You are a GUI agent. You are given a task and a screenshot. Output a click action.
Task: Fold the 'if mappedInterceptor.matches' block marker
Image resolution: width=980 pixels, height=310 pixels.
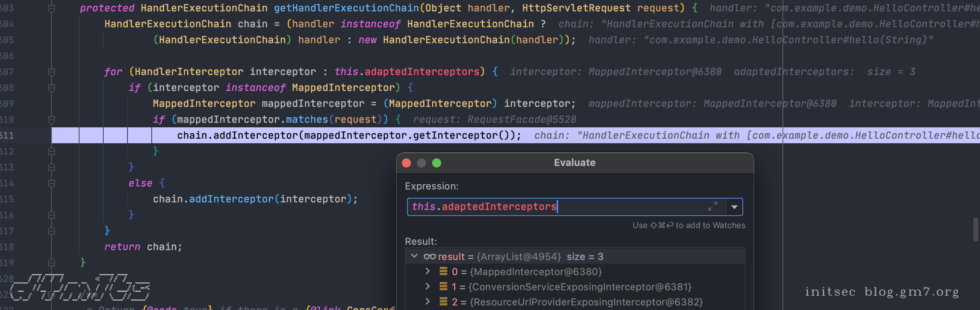pyautogui.click(x=51, y=120)
